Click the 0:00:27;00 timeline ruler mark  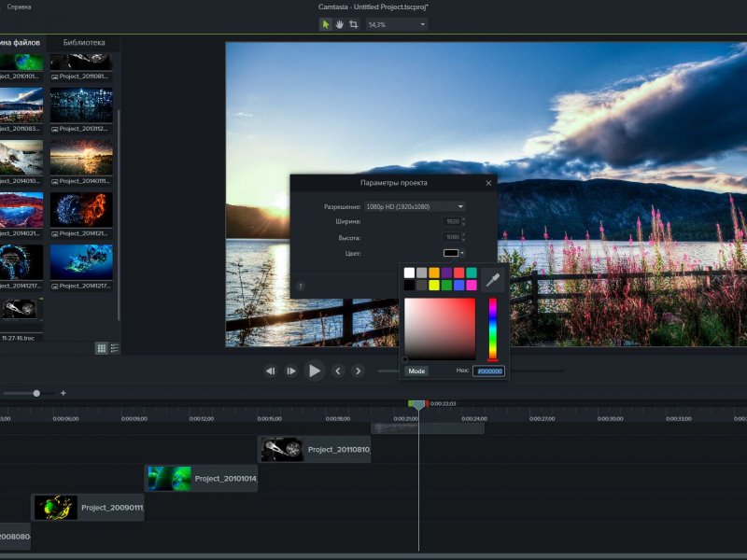[543, 418]
